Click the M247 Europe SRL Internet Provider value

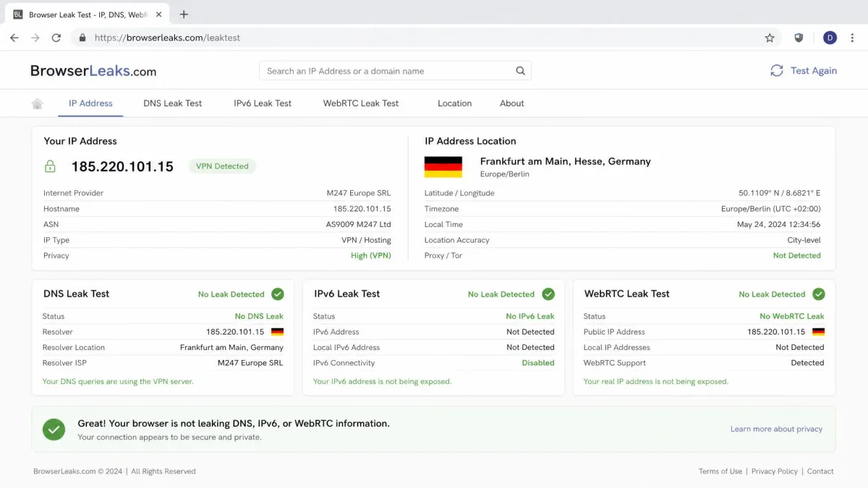point(359,193)
